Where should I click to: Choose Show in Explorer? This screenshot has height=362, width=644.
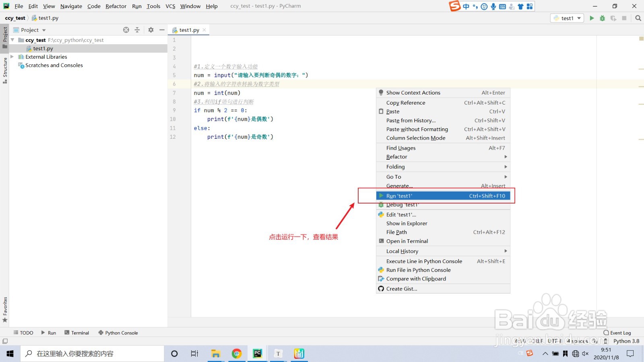443,224
